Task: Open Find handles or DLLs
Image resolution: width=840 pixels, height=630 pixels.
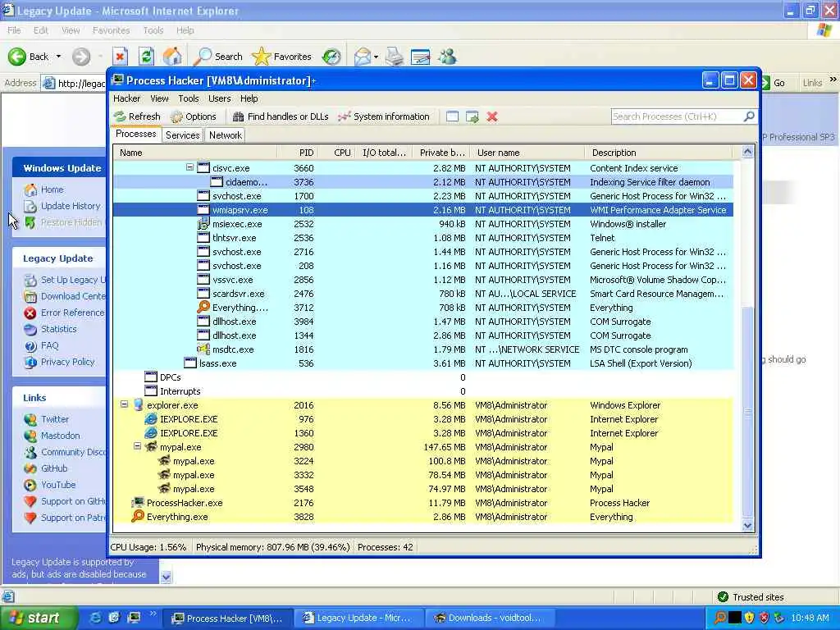Action: point(281,116)
